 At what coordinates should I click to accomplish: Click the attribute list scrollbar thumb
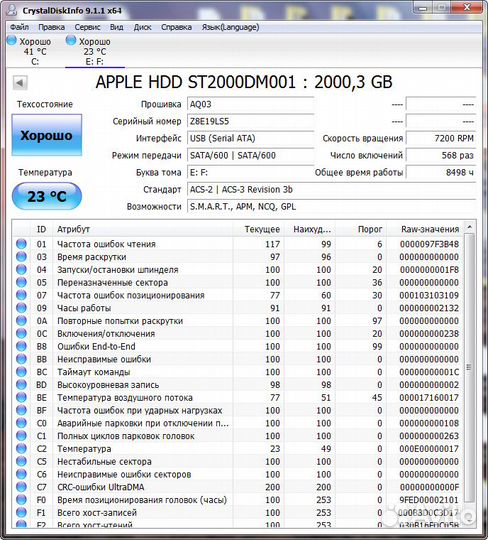point(469,367)
